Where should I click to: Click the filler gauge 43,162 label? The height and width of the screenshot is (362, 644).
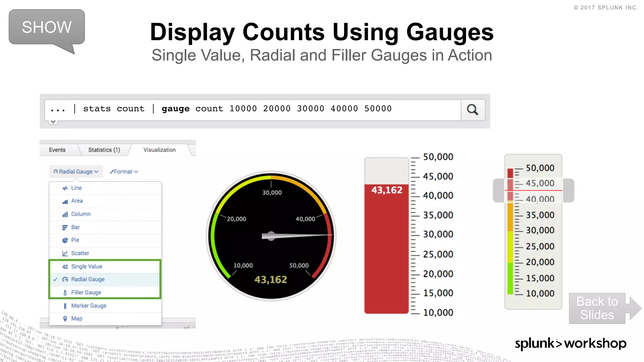pyautogui.click(x=387, y=190)
